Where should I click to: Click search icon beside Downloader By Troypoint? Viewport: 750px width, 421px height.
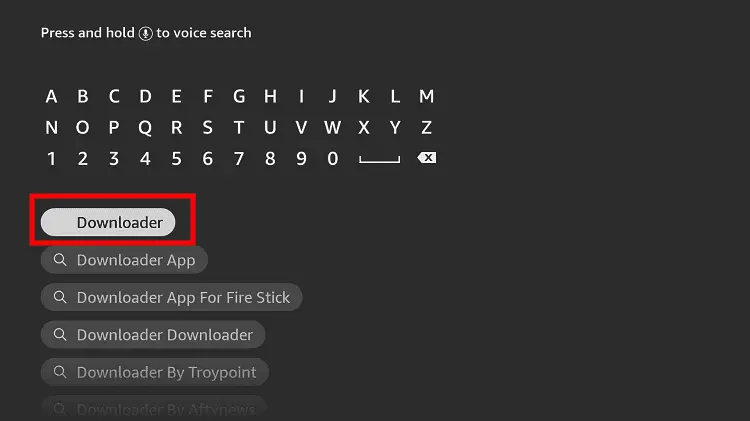60,372
